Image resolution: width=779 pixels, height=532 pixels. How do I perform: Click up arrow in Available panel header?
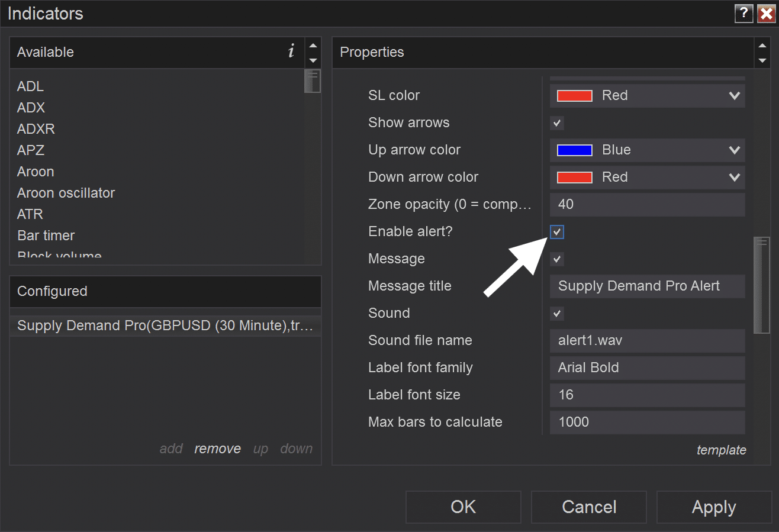(x=313, y=46)
